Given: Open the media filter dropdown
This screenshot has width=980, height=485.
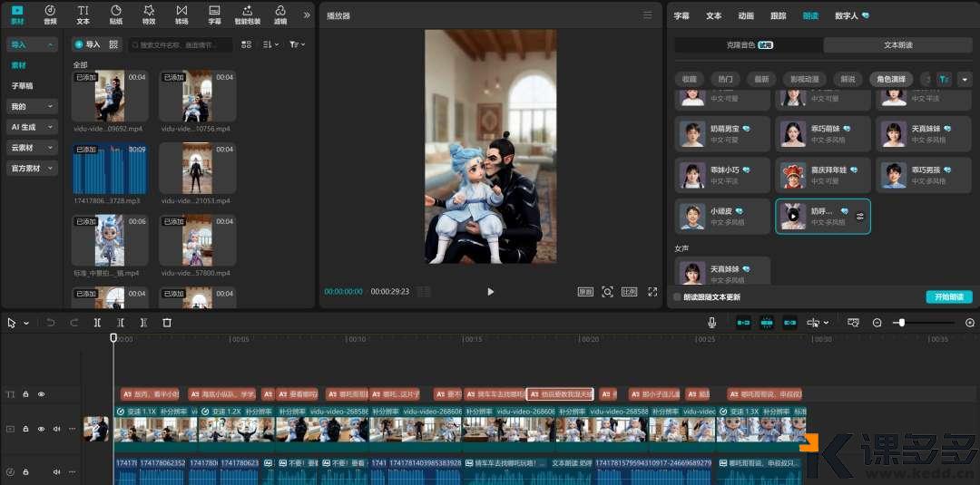Looking at the screenshot, I should 297,44.
